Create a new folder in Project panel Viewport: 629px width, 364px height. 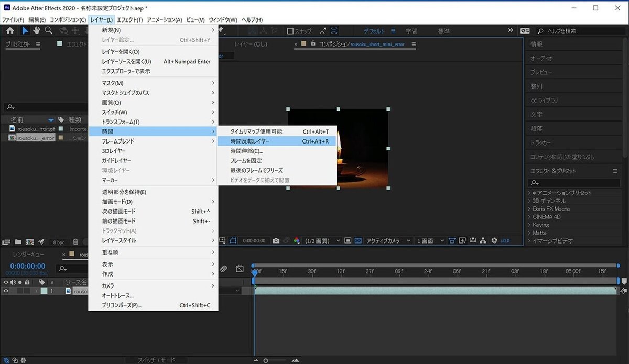[18, 242]
